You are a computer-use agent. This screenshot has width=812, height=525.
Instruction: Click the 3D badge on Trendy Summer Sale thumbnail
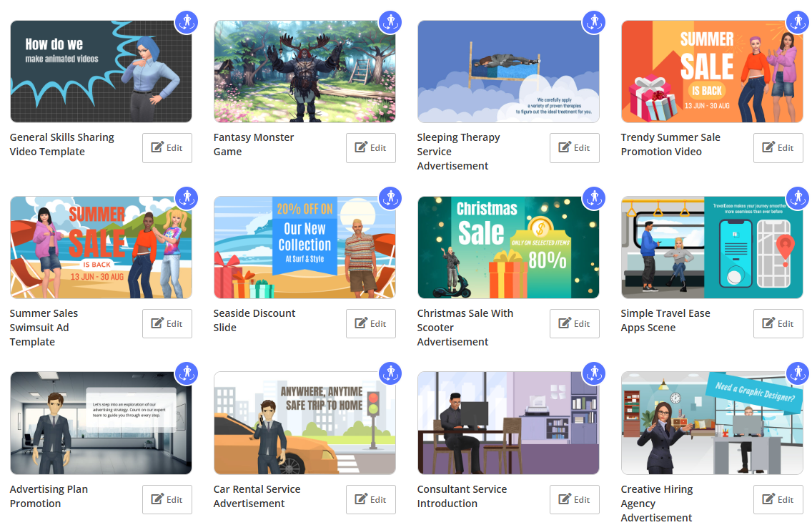(797, 21)
